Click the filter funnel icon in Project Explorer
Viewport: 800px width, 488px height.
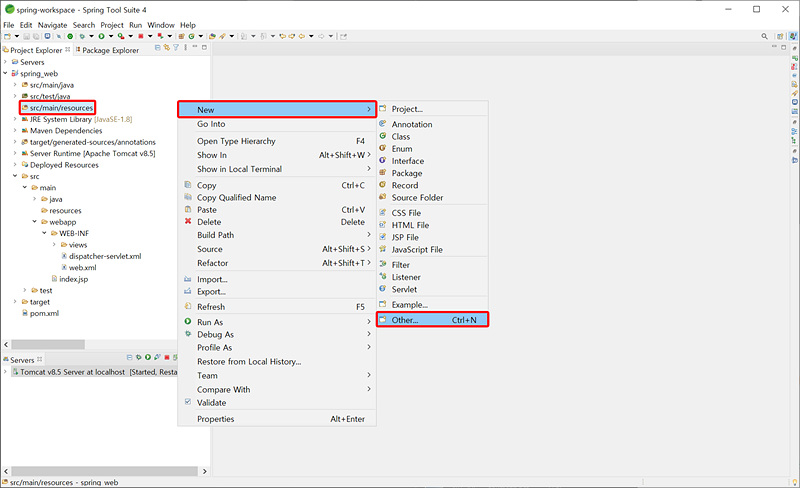(x=176, y=47)
